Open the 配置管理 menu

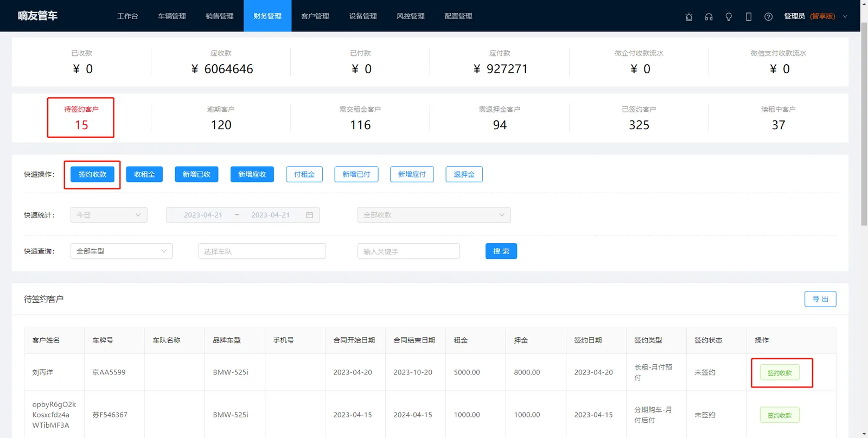(458, 16)
